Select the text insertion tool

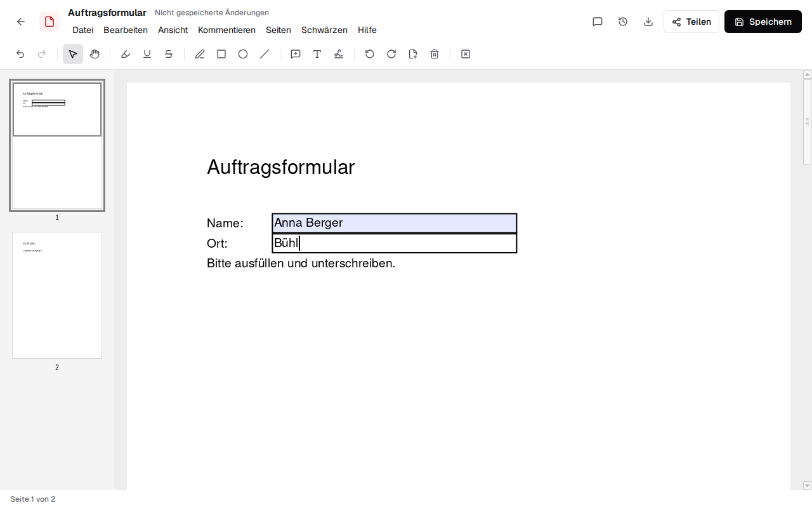(317, 54)
